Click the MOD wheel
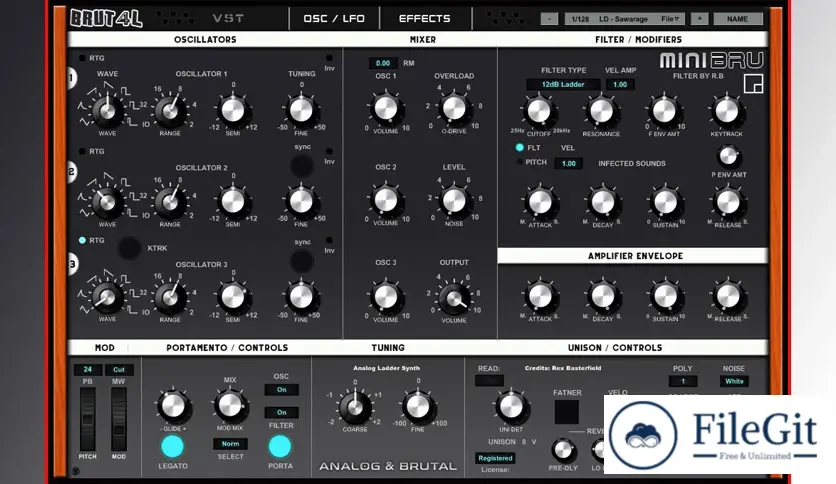The width and height of the screenshot is (836, 484). click(118, 419)
